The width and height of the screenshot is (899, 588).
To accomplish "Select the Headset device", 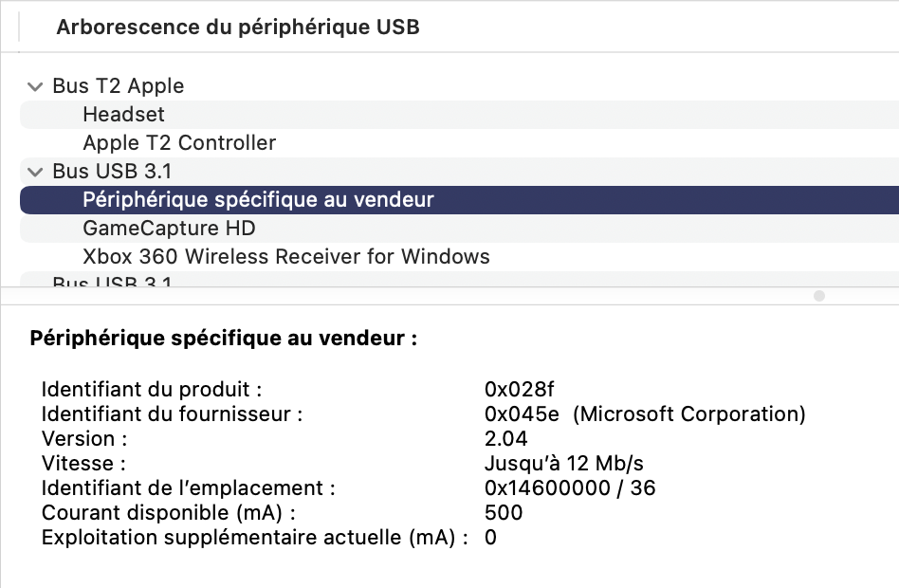I will click(123, 115).
